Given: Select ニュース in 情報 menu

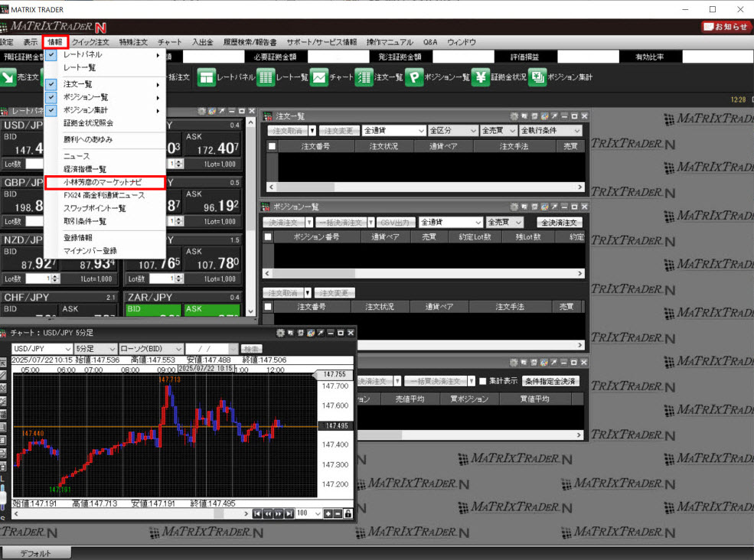Looking at the screenshot, I should [77, 156].
